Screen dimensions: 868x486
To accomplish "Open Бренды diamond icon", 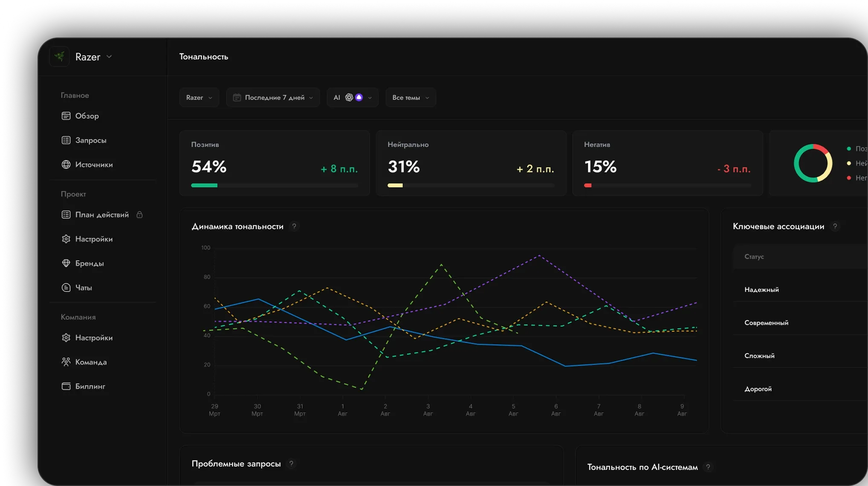I will point(66,263).
